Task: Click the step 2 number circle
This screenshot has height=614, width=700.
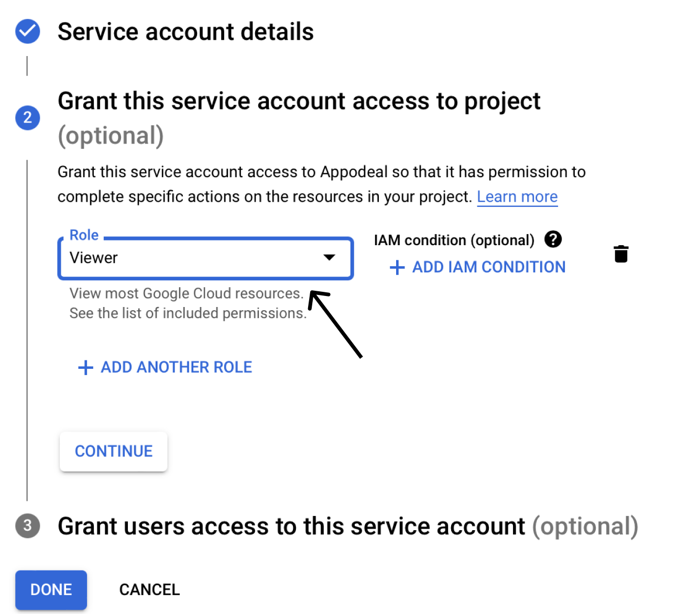Action: 28,117
